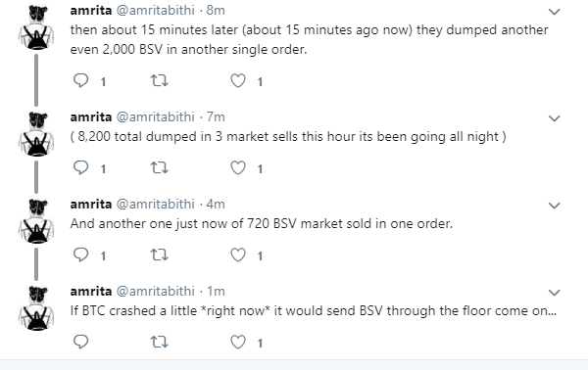Open the chevron menu on the 8m tweet
Screen dimensions: 588x370
coord(555,12)
